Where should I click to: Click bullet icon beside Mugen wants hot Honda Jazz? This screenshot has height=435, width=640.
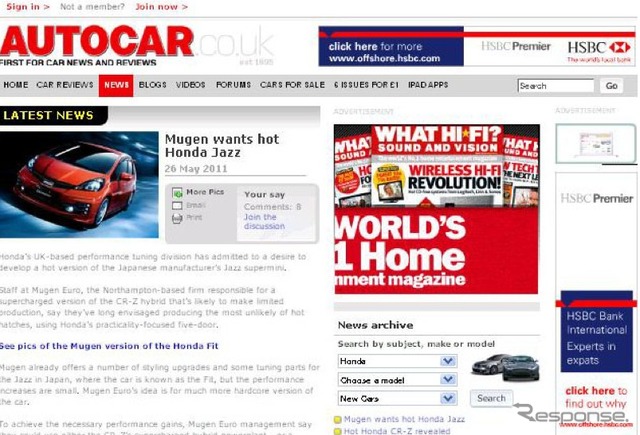click(x=338, y=419)
